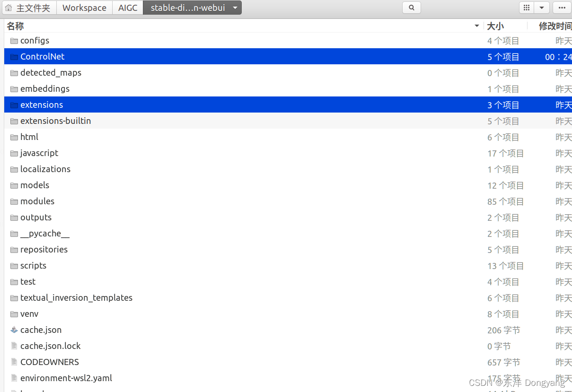The image size is (572, 392).
Task: Select javascript folder name
Action: [x=39, y=153]
